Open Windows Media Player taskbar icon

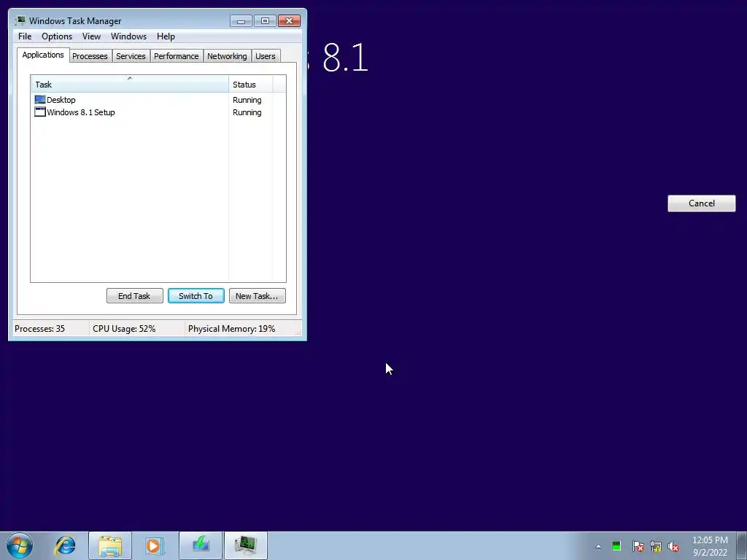pos(154,545)
